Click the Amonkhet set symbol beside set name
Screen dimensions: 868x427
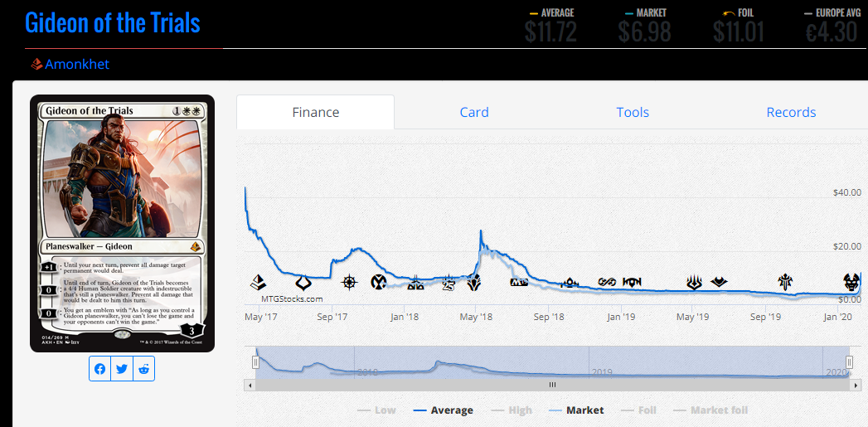[36, 64]
